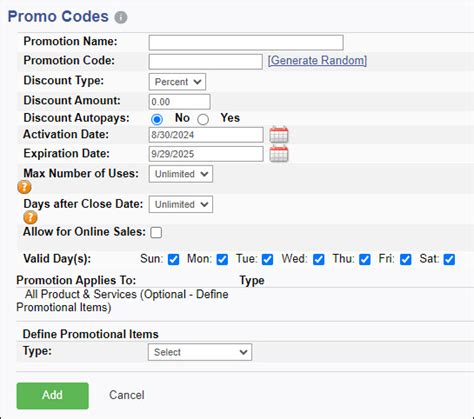Screen dimensions: 474x419
Task: Uncheck the Sat valid day checkbox
Action: 449,259
